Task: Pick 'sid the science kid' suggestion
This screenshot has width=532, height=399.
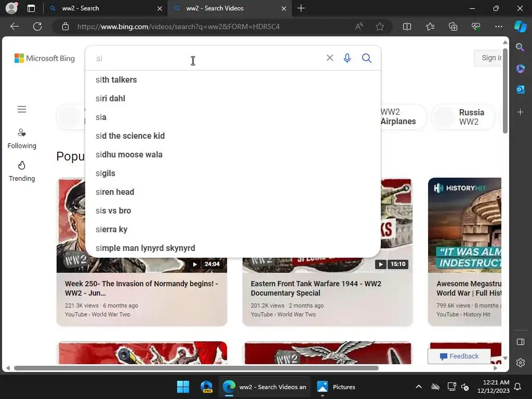Action: click(x=233, y=136)
